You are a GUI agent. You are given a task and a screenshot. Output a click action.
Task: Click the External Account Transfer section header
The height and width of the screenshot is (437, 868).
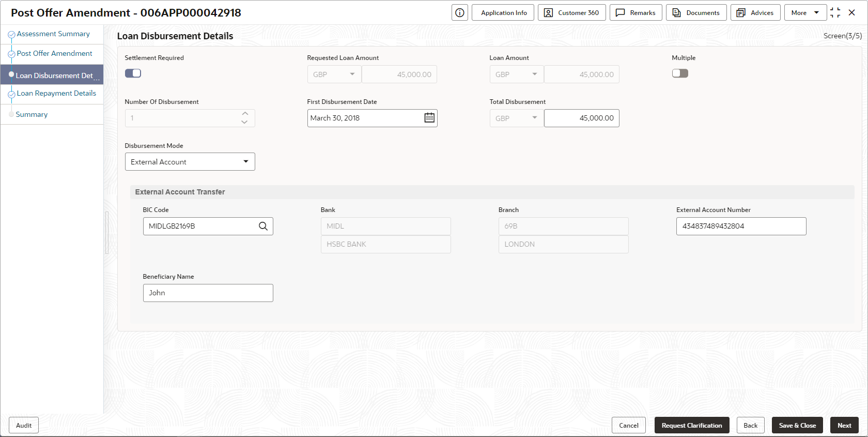(x=492, y=192)
